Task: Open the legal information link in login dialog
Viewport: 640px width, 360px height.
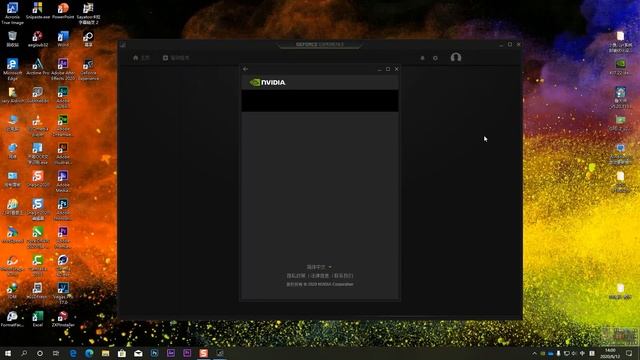Action: point(320,276)
